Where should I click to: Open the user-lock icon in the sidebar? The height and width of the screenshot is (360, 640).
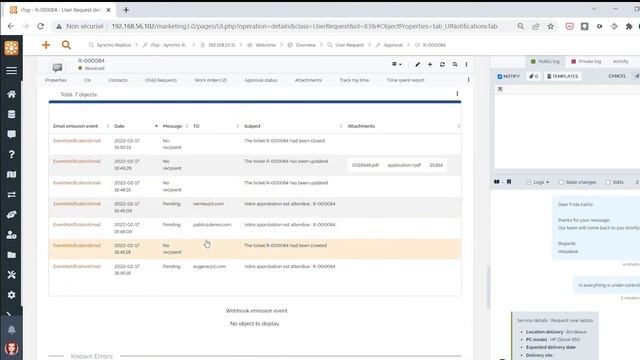point(11,235)
